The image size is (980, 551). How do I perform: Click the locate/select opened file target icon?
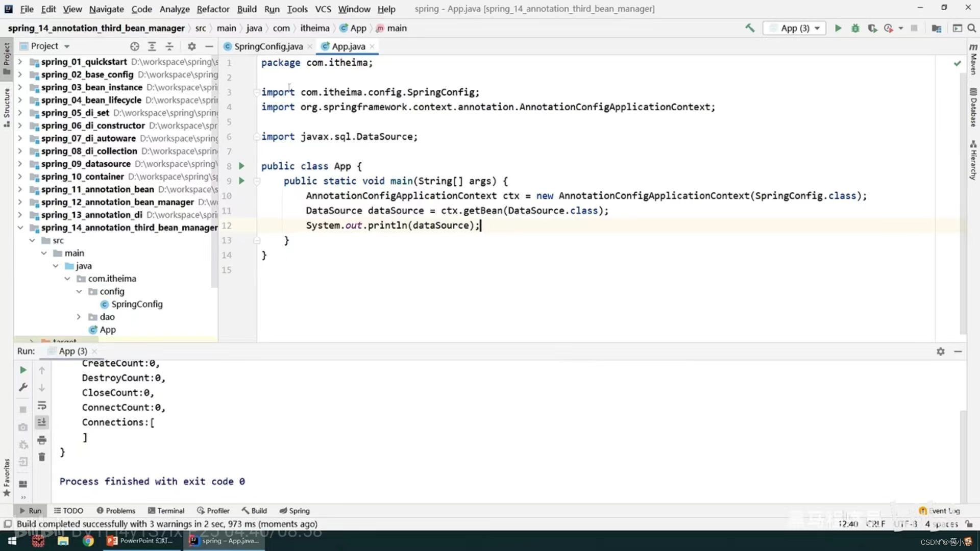click(x=134, y=46)
